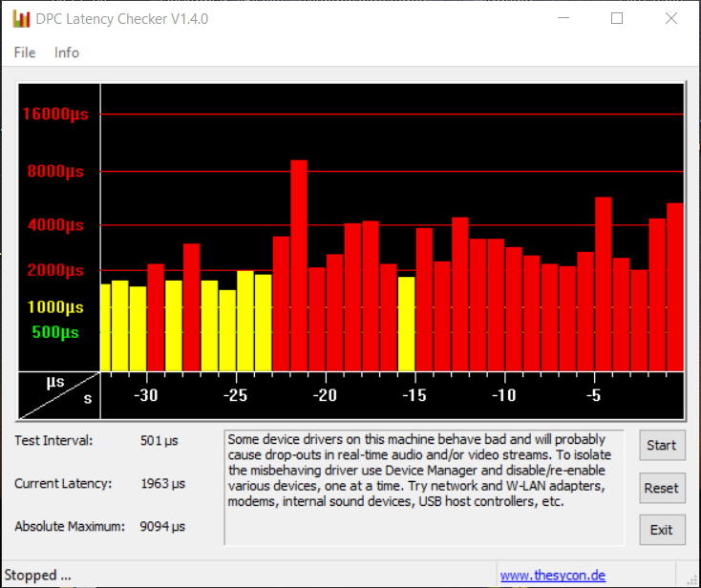Image resolution: width=701 pixels, height=588 pixels.
Task: Click the 4000µs axis label
Action: 55,224
